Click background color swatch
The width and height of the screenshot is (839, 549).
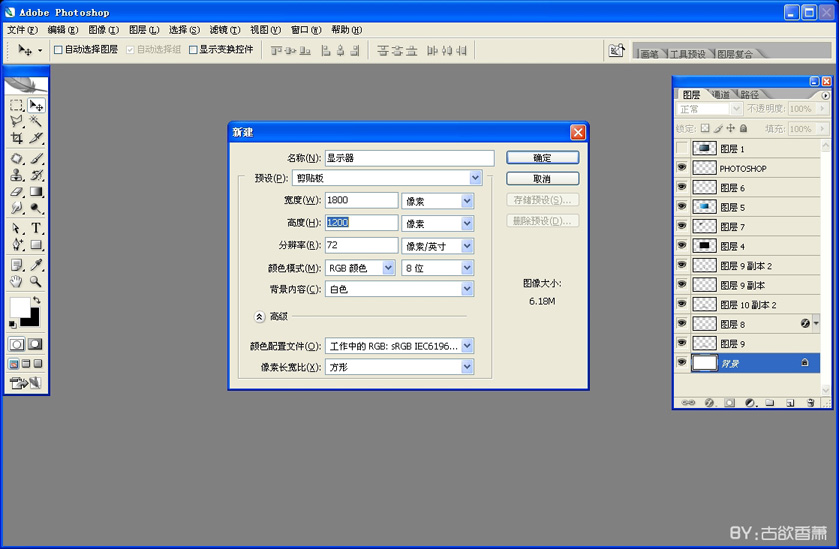[33, 320]
